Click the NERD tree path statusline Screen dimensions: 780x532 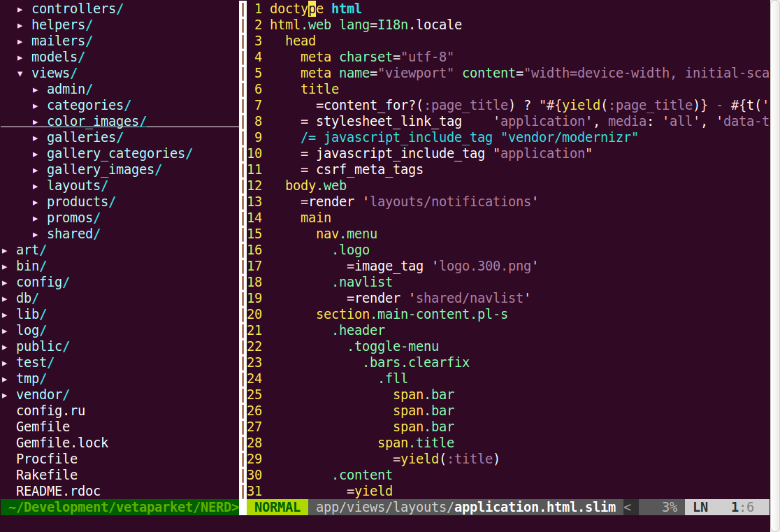(120, 507)
